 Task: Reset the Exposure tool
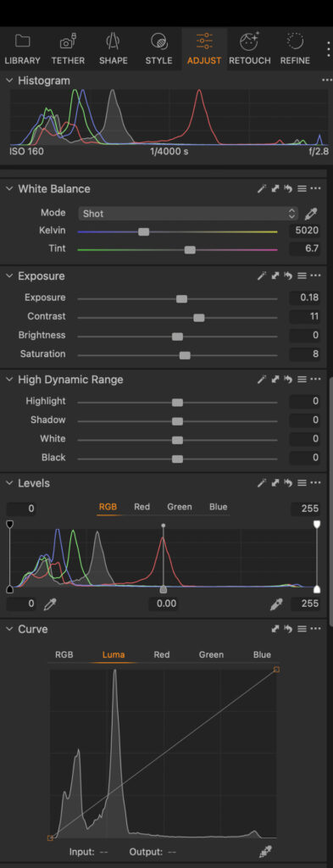pos(288,275)
